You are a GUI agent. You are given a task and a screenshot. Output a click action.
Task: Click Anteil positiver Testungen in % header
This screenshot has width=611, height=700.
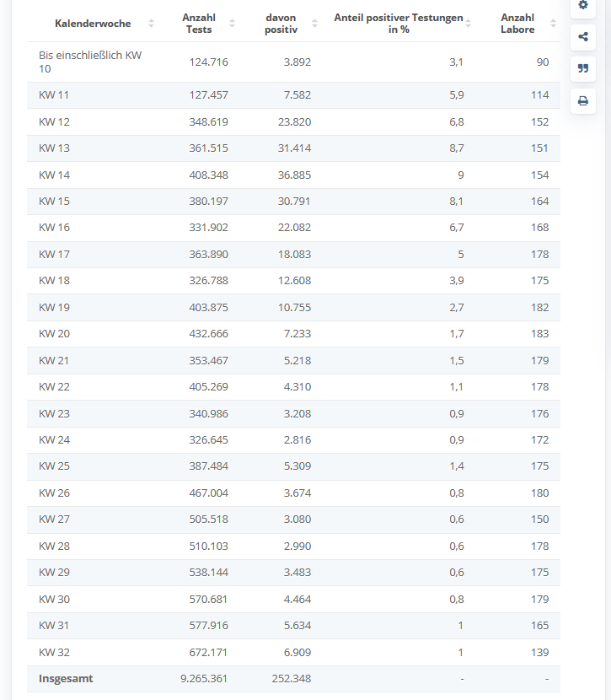(398, 24)
